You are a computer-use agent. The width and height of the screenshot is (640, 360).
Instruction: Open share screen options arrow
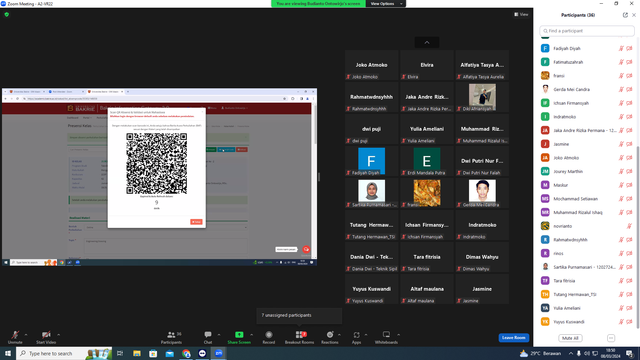pyautogui.click(x=251, y=335)
